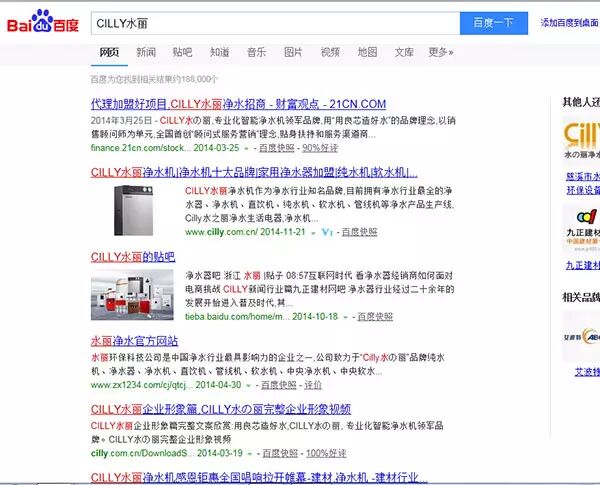Click the 90%好评 rating link
This screenshot has width=600, height=485.
tap(320, 148)
